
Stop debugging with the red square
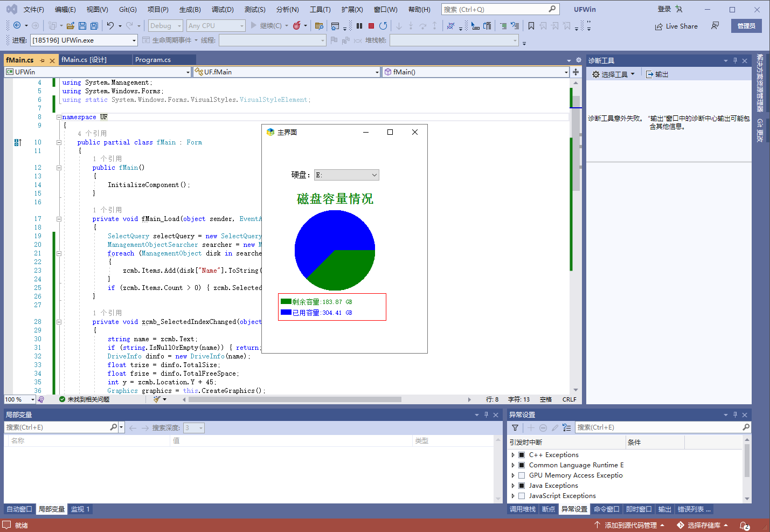(371, 25)
